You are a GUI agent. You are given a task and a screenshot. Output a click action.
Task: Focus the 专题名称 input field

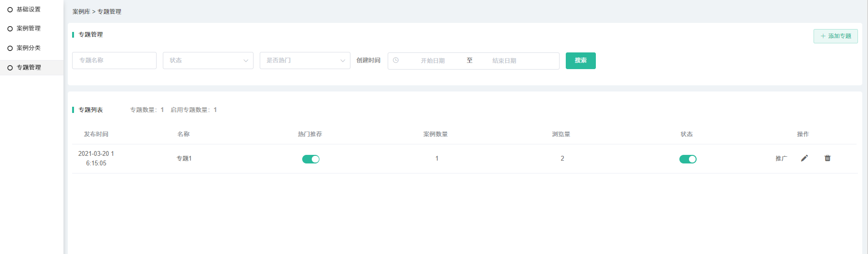click(x=115, y=61)
